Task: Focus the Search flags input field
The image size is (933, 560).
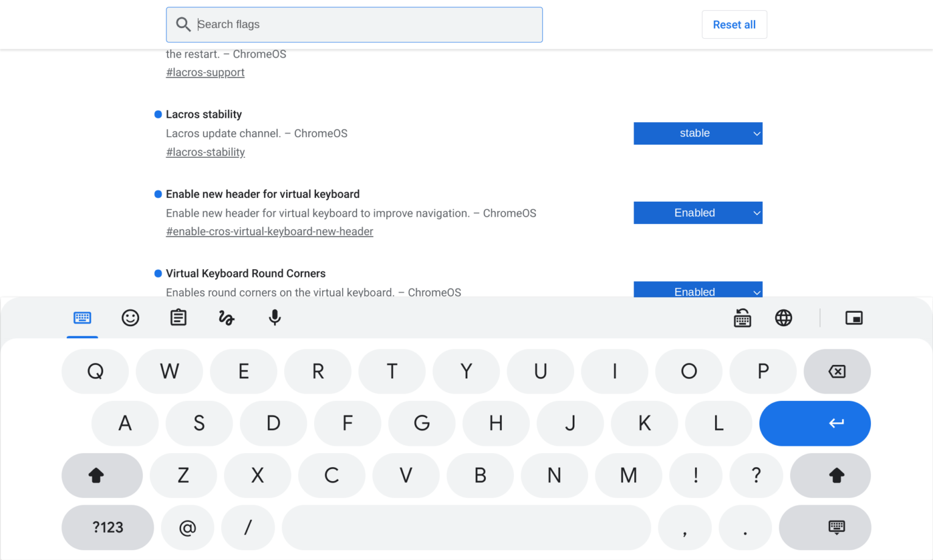Action: point(354,24)
